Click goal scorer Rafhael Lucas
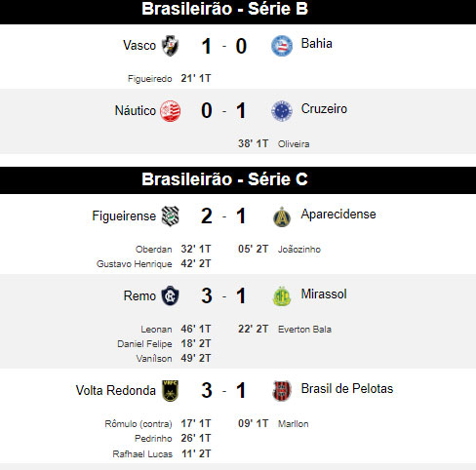This screenshot has height=470, width=476. pyautogui.click(x=142, y=454)
